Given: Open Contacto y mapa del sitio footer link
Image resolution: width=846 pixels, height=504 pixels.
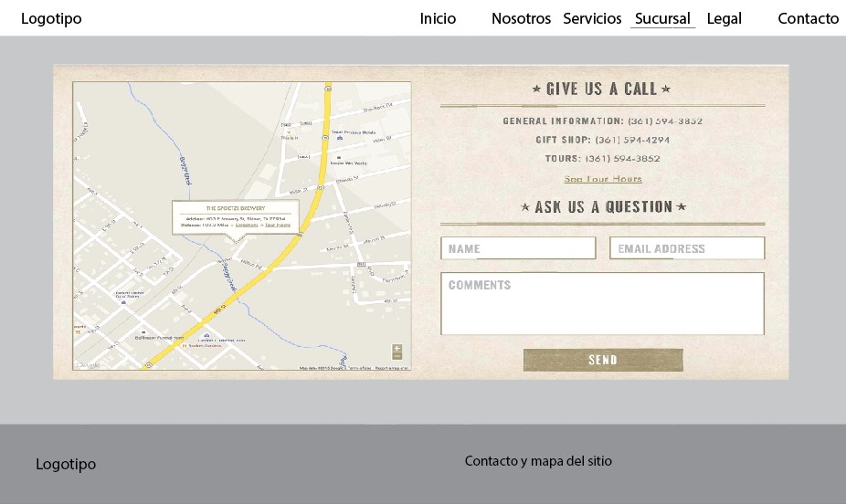Looking at the screenshot, I should pyautogui.click(x=538, y=461).
